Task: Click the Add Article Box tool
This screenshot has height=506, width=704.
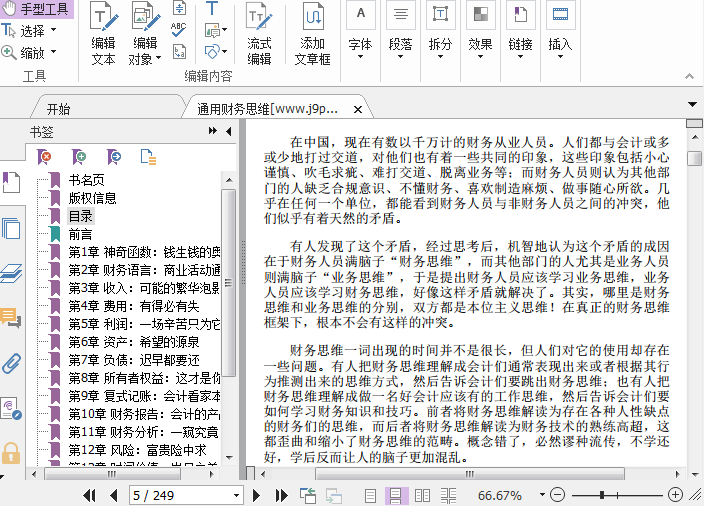Action: point(313,31)
